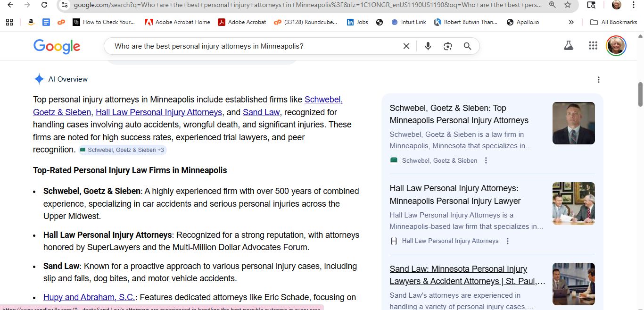This screenshot has width=644, height=310.
Task: Select the 'Top-Rated Personal Injury Law Firms' heading
Action: click(130, 170)
